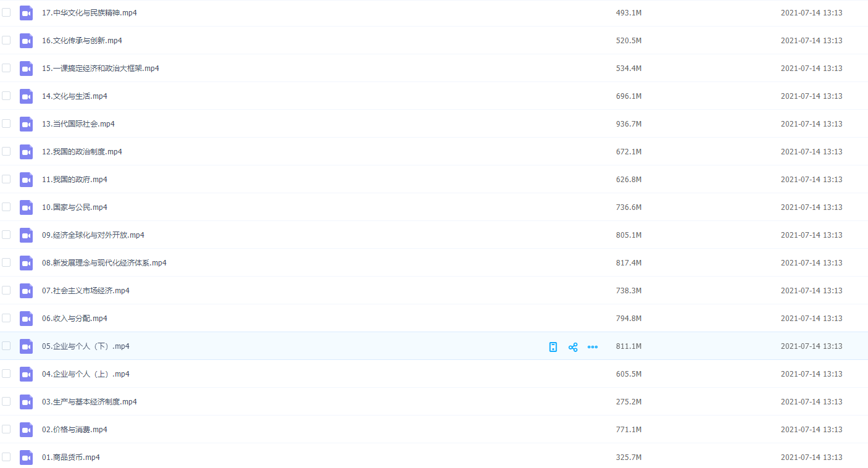Viewport: 868px width, 468px height.
Task: Click the video icon for 03.生产与基本经济制度.mp4
Action: pos(26,402)
